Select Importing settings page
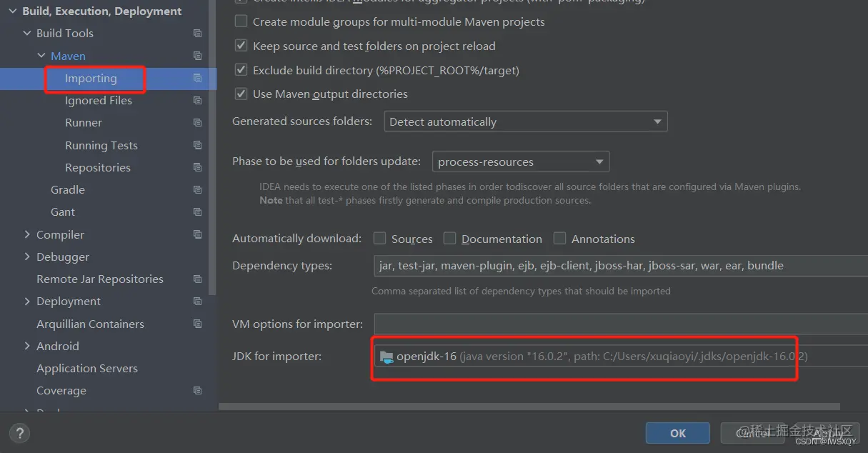Viewport: 868px width, 453px height. (x=91, y=79)
